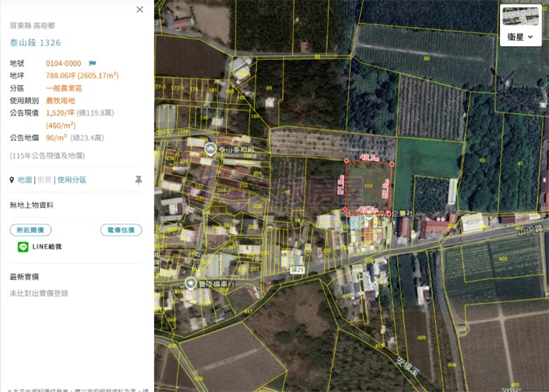Open 街景 street view link

pos(45,180)
